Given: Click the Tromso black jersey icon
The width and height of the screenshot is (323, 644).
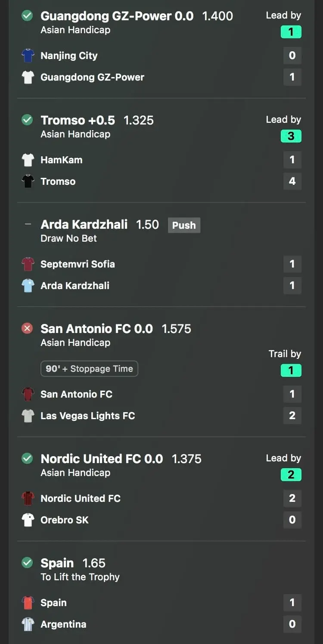Looking at the screenshot, I should pyautogui.click(x=28, y=181).
